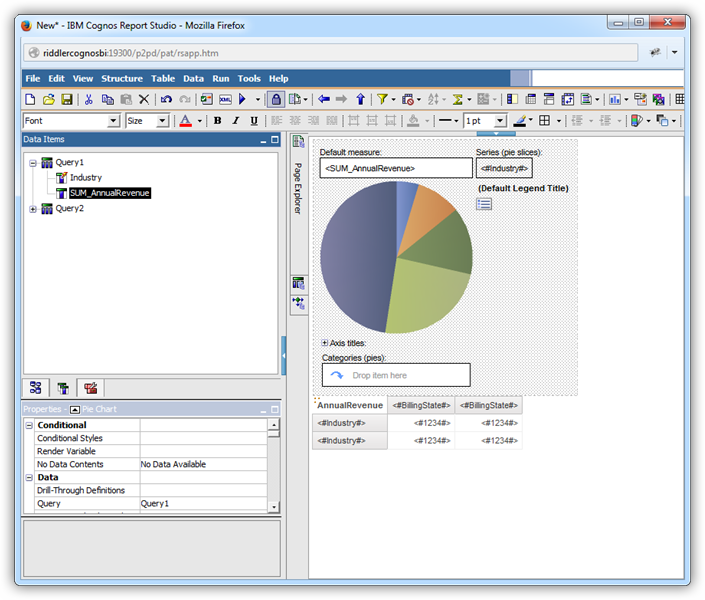
Task: Click the Summarize sigma icon
Action: coord(458,99)
